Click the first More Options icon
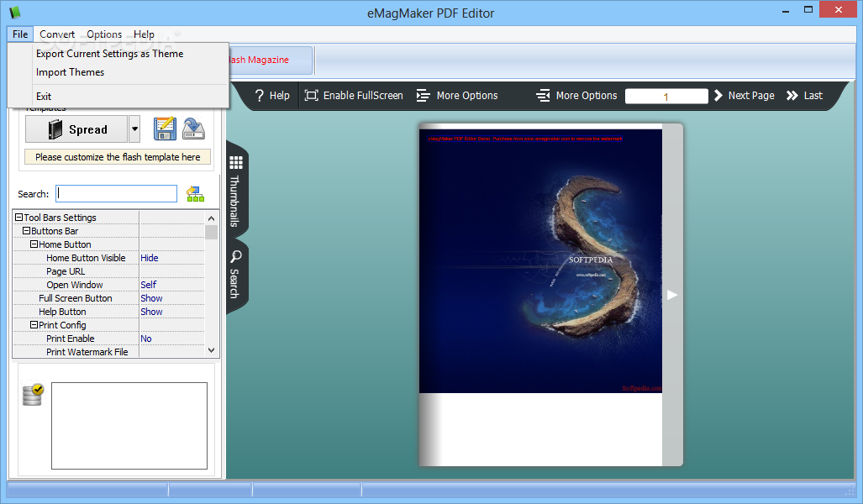Screen dimensions: 863x504 pos(424,96)
